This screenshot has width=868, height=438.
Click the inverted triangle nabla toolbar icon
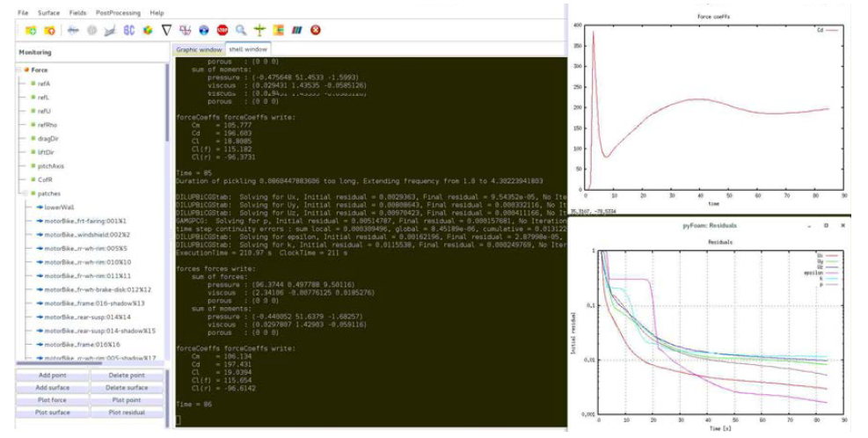click(x=166, y=30)
